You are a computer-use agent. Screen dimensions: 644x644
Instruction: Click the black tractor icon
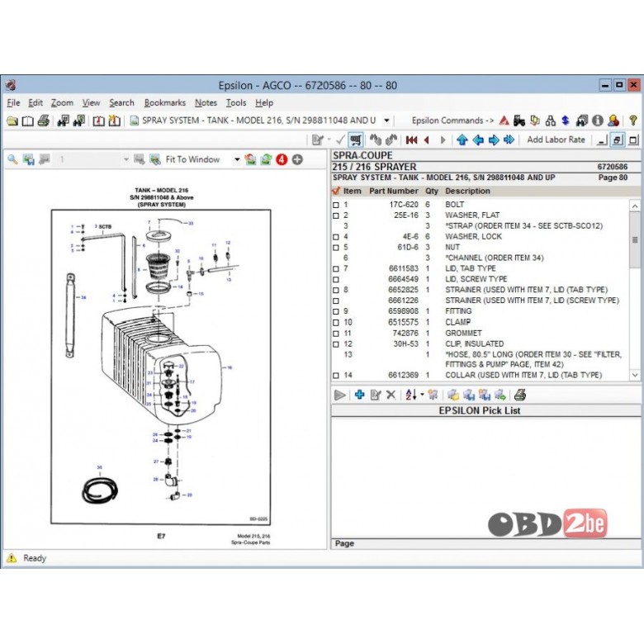(519, 121)
